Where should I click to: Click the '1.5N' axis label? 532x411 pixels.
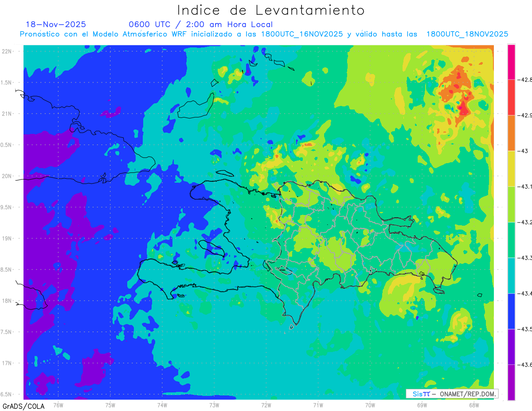[x=7, y=82]
